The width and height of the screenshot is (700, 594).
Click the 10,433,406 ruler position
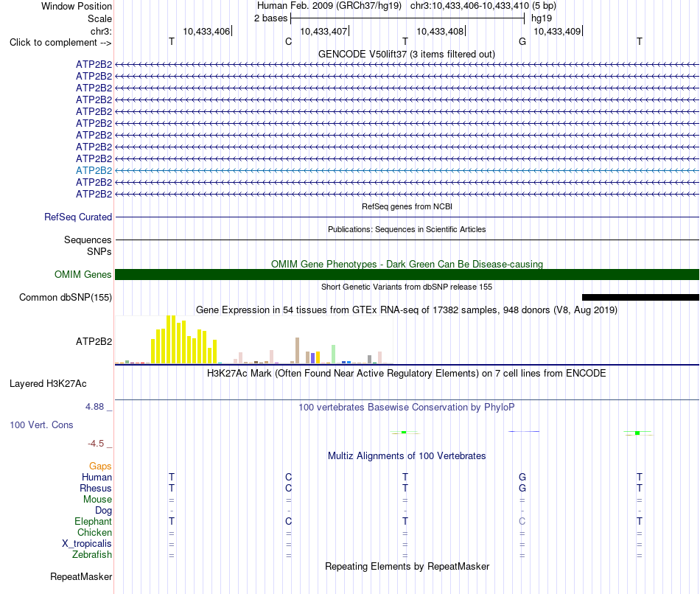(x=206, y=31)
